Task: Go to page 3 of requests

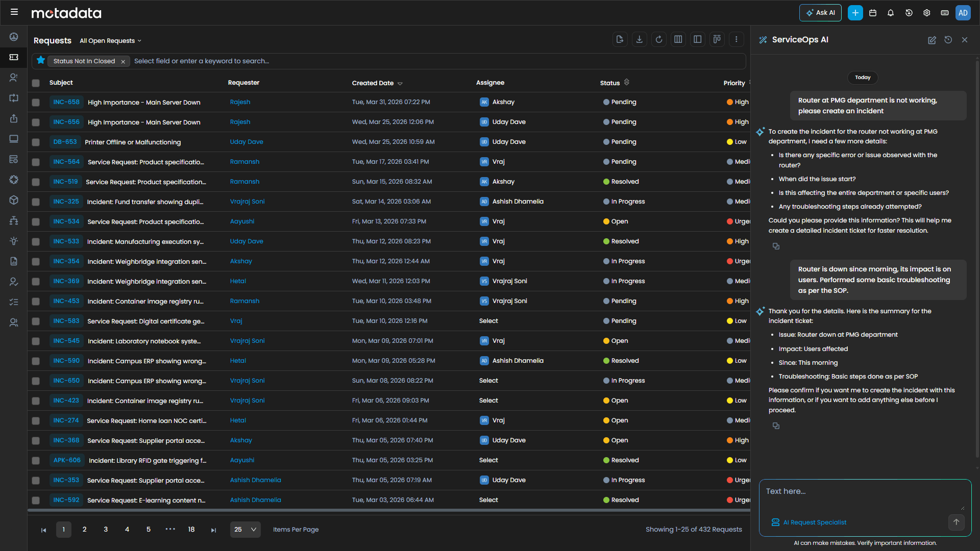Action: click(106, 530)
